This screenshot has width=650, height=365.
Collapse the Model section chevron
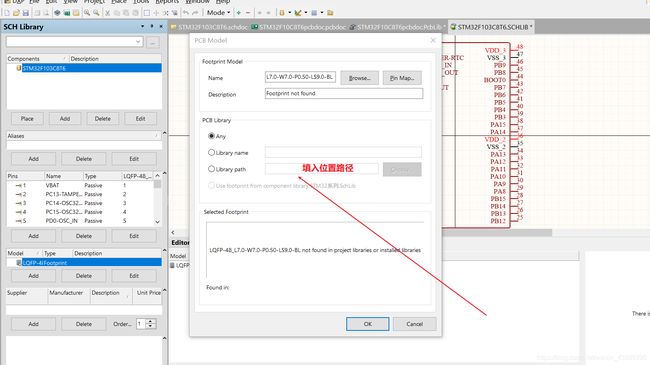(165, 250)
